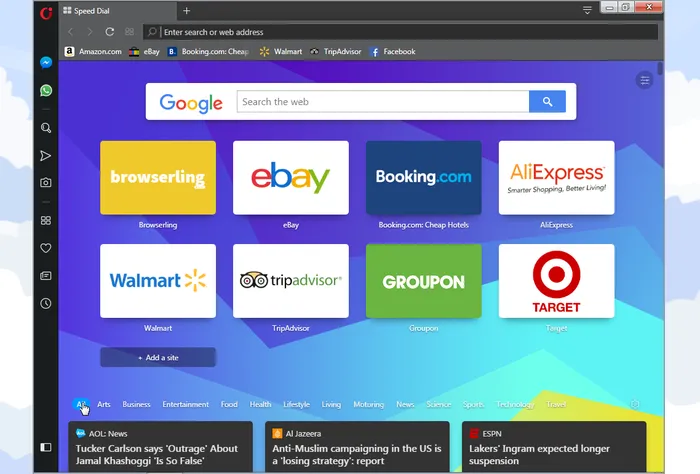The width and height of the screenshot is (700, 474).
Task: Go forward with the forward arrow
Action: coord(90,32)
